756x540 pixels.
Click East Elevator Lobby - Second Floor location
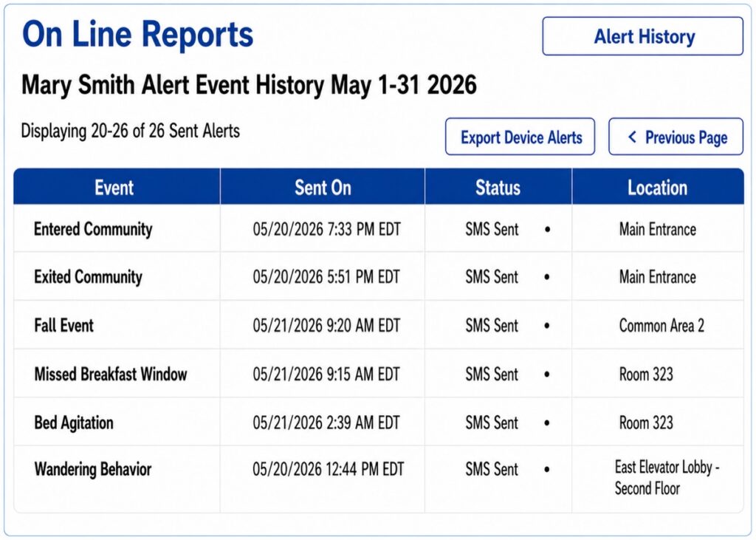tap(667, 478)
